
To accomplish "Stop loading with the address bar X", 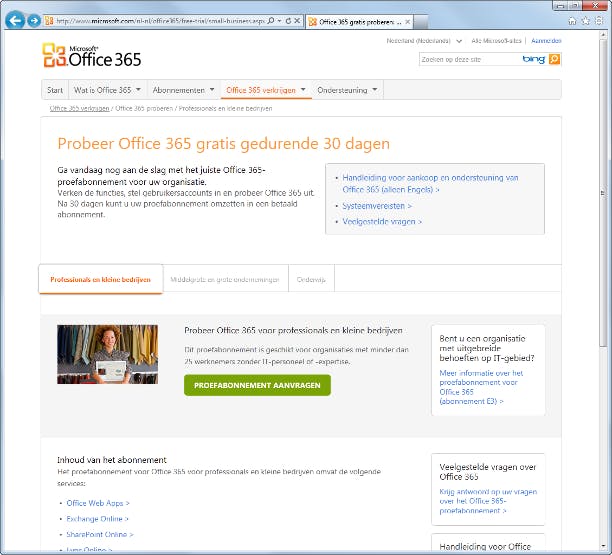I will [x=297, y=21].
